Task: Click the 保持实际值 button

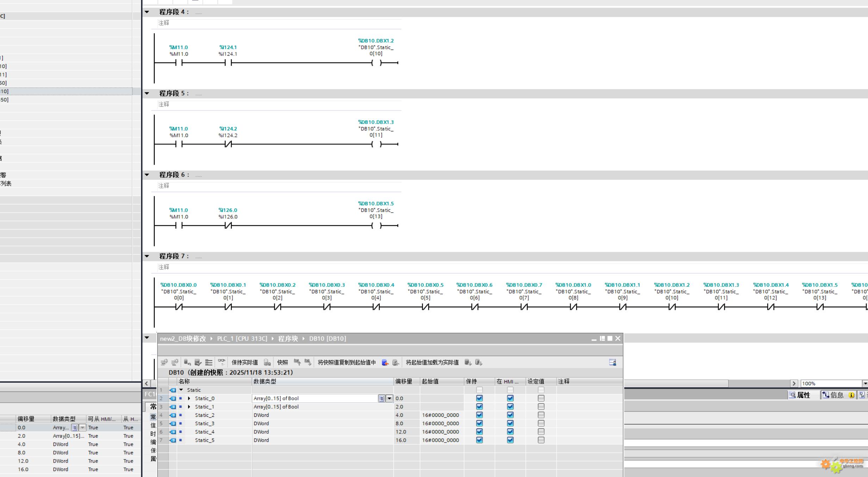Action: (x=244, y=362)
